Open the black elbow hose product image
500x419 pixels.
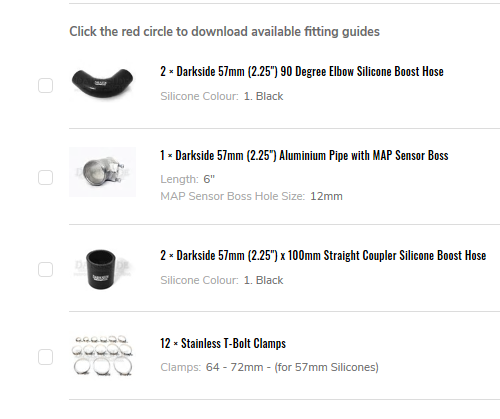click(102, 82)
